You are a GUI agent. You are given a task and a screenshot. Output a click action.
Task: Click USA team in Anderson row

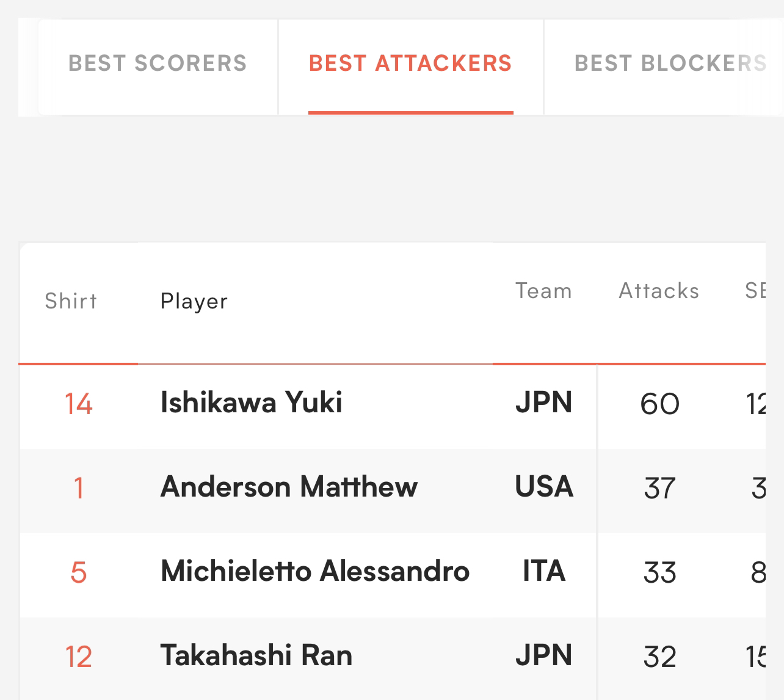coord(544,487)
